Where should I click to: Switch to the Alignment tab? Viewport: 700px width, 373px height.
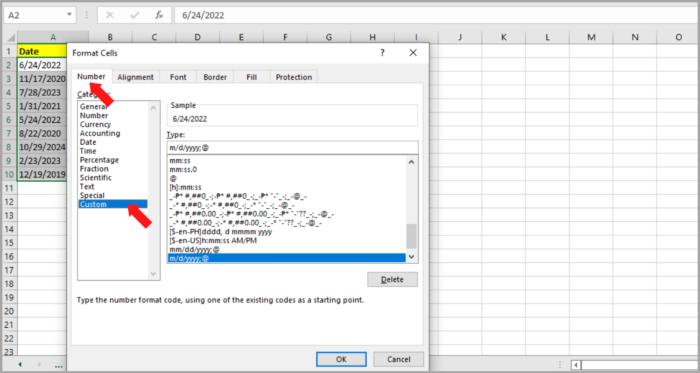tap(135, 77)
